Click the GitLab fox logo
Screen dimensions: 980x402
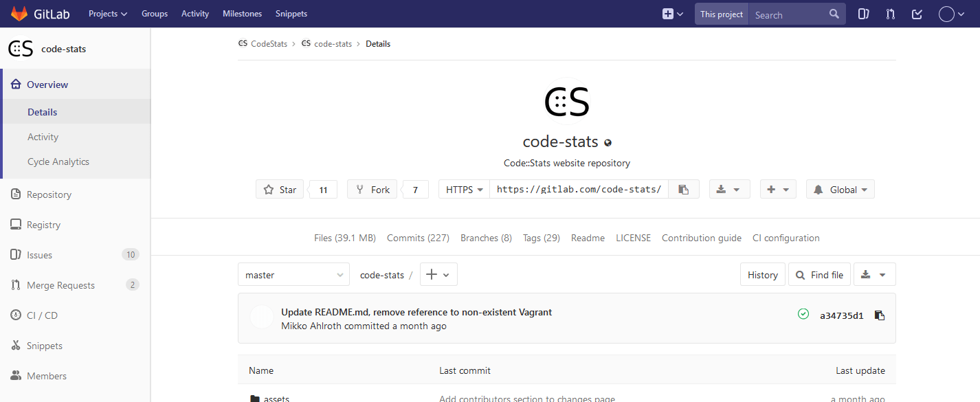19,14
